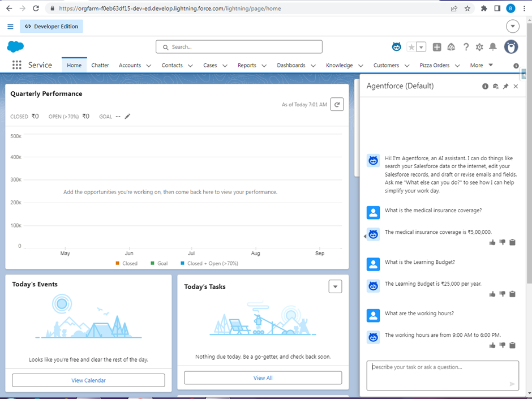The width and height of the screenshot is (532, 399).
Task: Refresh the Quarterly Performance chart
Action: (x=337, y=105)
